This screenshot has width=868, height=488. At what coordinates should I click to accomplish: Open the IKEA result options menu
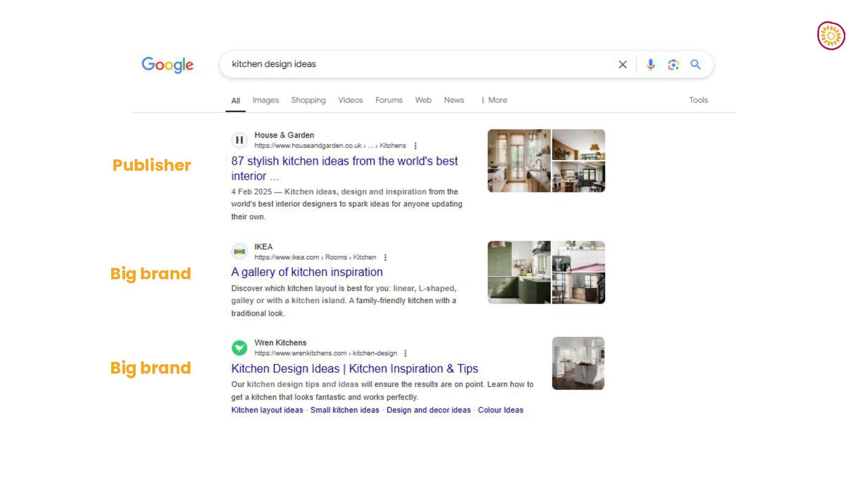click(385, 258)
